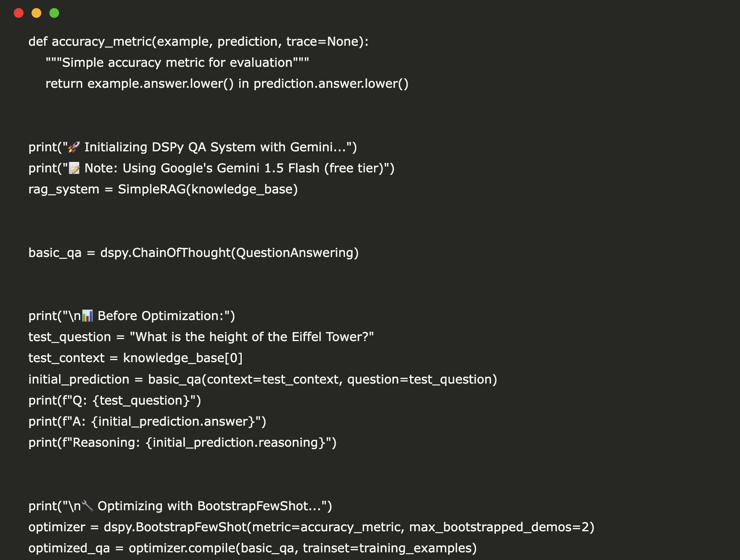The image size is (740, 560).
Task: Click the 'Simple accuracy metric for evaluation' docstring
Action: click(177, 63)
